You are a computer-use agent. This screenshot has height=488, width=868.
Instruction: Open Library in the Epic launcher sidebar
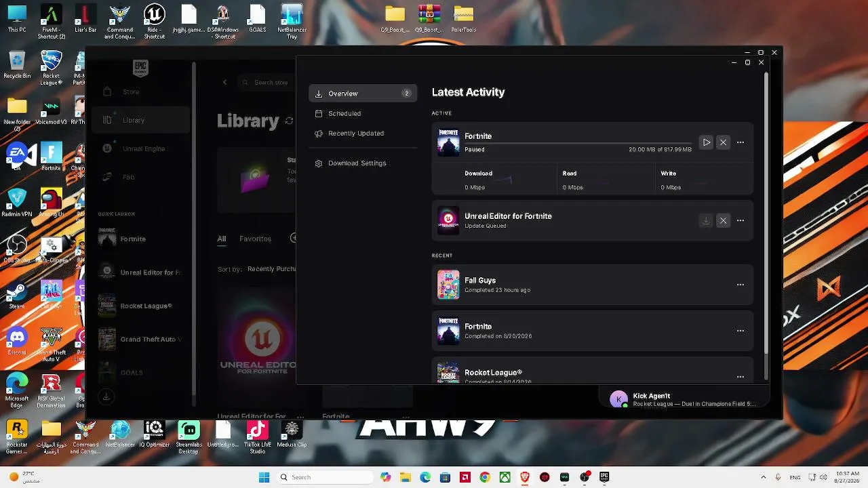[140, 120]
